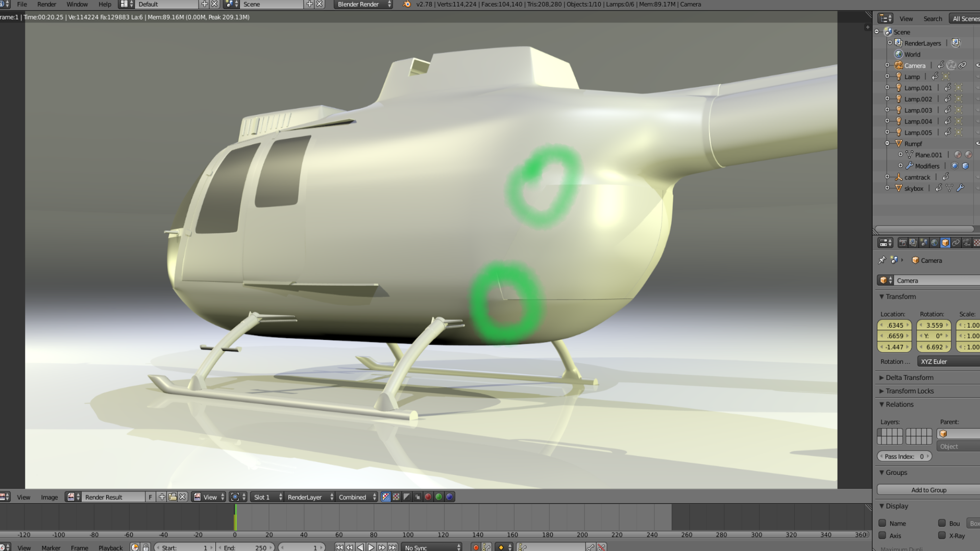Open the Blender Render engine dropdown
The image size is (980, 551).
pos(363,4)
